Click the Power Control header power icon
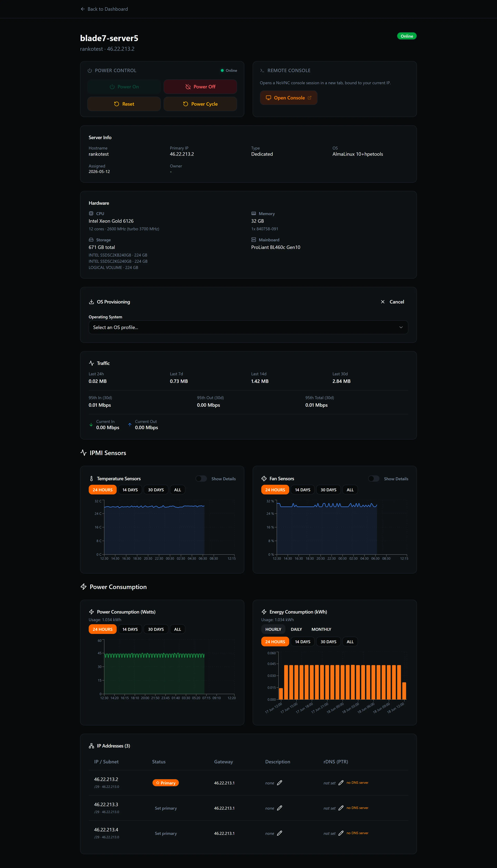The width and height of the screenshot is (497, 868). pyautogui.click(x=90, y=70)
